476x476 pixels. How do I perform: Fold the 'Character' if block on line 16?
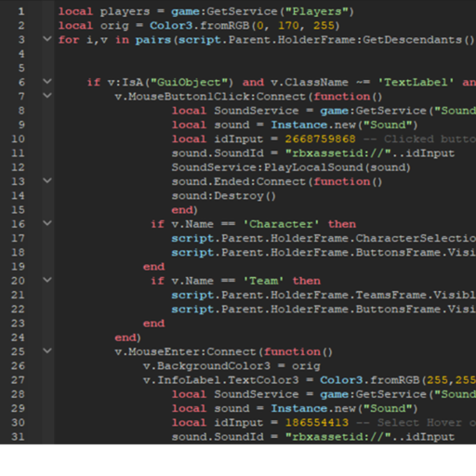pyautogui.click(x=47, y=223)
